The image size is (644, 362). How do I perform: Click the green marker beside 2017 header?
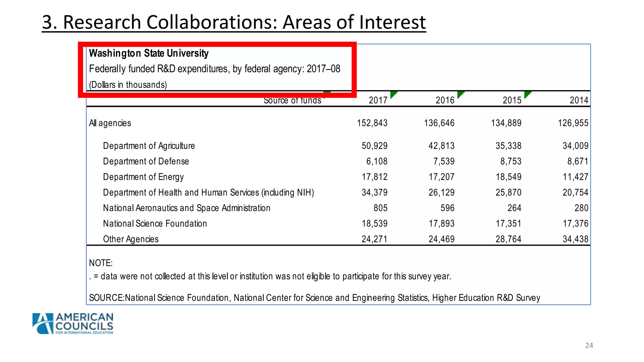point(393,95)
